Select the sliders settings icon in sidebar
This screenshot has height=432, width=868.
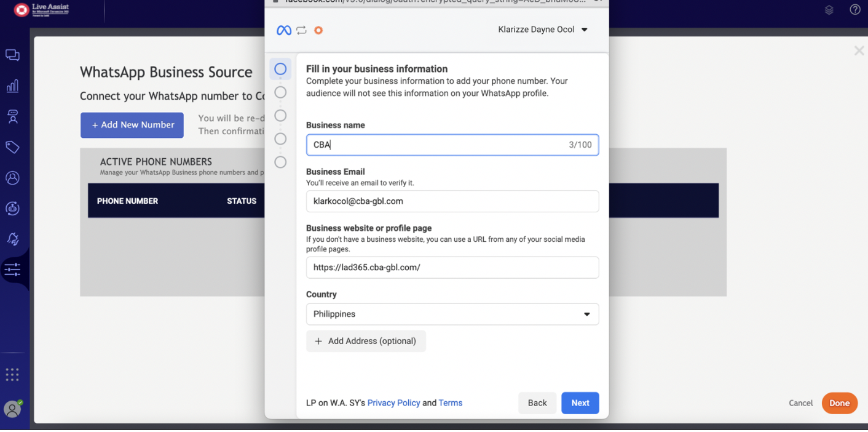coord(12,270)
